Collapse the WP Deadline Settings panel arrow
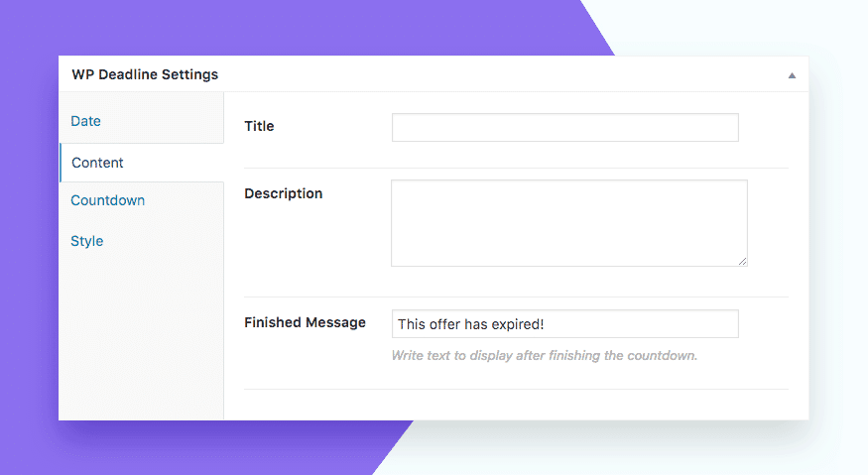Viewport: 868px width, 475px height. pyautogui.click(x=792, y=75)
